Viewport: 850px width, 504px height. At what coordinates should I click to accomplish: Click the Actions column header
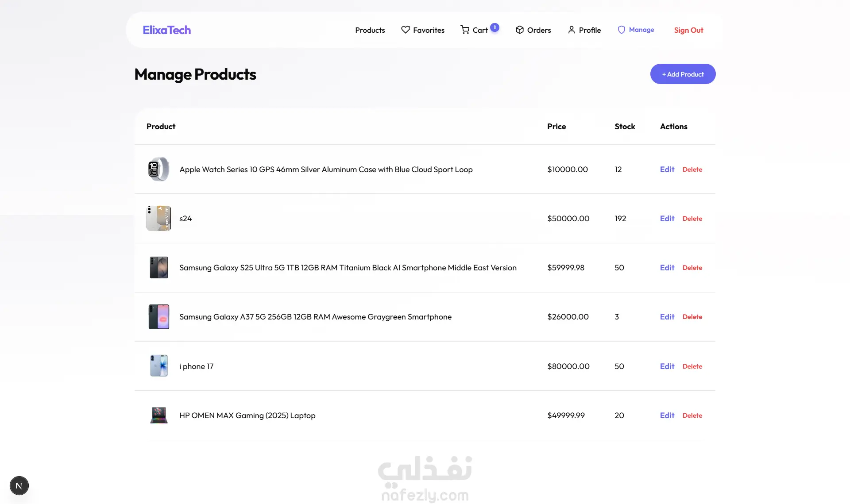[673, 127]
